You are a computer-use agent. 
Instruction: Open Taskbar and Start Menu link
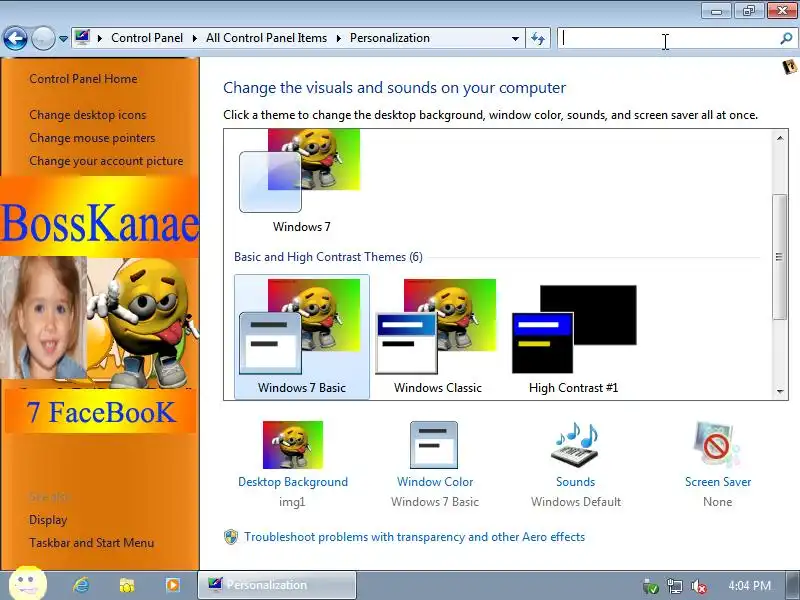click(x=91, y=543)
